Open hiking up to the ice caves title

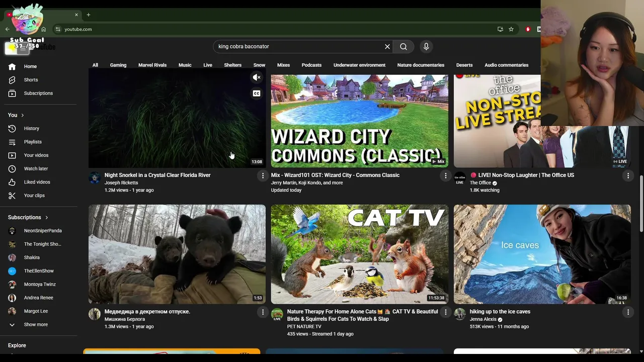coord(500,312)
